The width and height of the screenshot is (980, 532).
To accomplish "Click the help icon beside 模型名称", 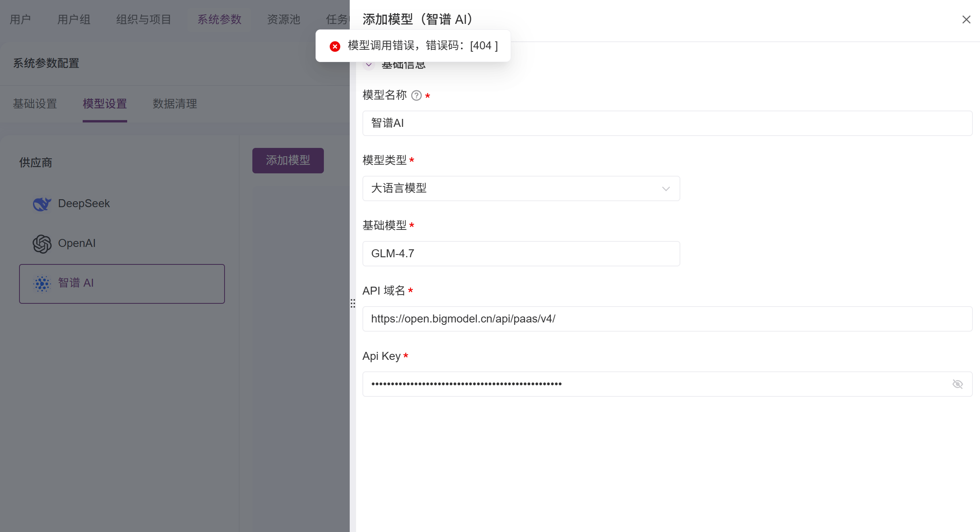I will [x=416, y=95].
